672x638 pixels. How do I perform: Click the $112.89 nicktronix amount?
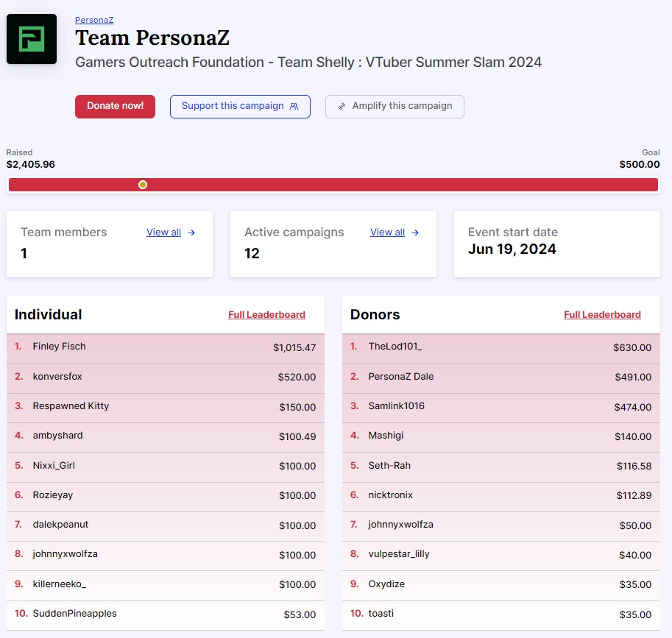click(634, 495)
